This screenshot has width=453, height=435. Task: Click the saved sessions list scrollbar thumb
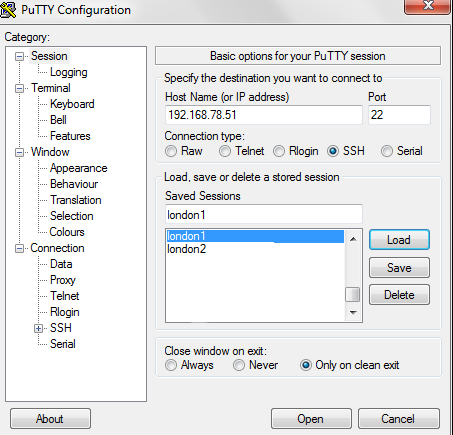(x=353, y=294)
